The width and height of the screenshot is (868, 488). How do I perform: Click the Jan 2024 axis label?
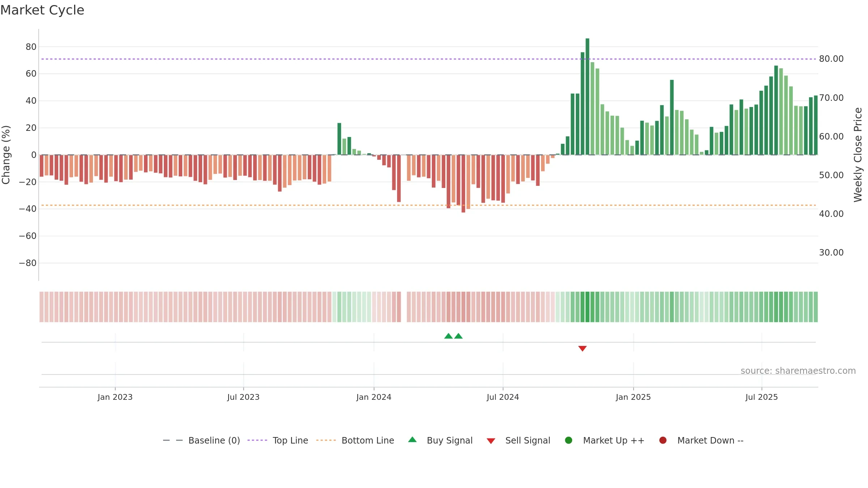click(x=374, y=397)
